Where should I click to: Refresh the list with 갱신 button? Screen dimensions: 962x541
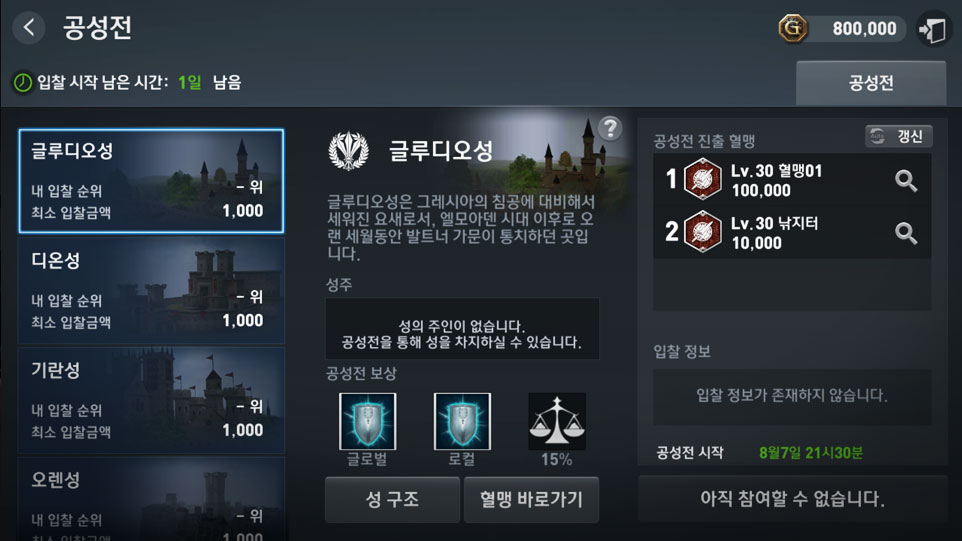(899, 136)
